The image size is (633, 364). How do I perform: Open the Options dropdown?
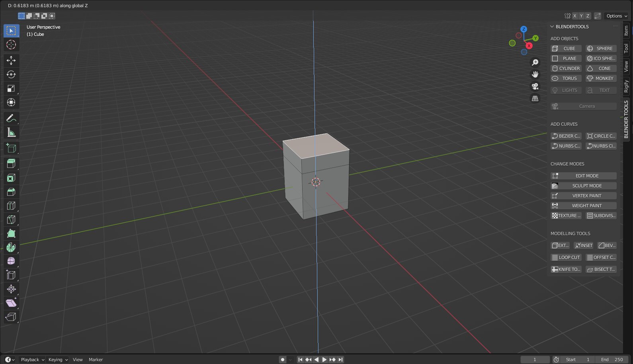click(617, 16)
